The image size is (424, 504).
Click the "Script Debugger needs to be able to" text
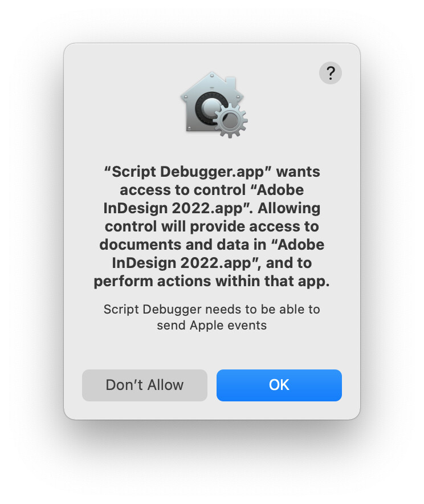211,310
